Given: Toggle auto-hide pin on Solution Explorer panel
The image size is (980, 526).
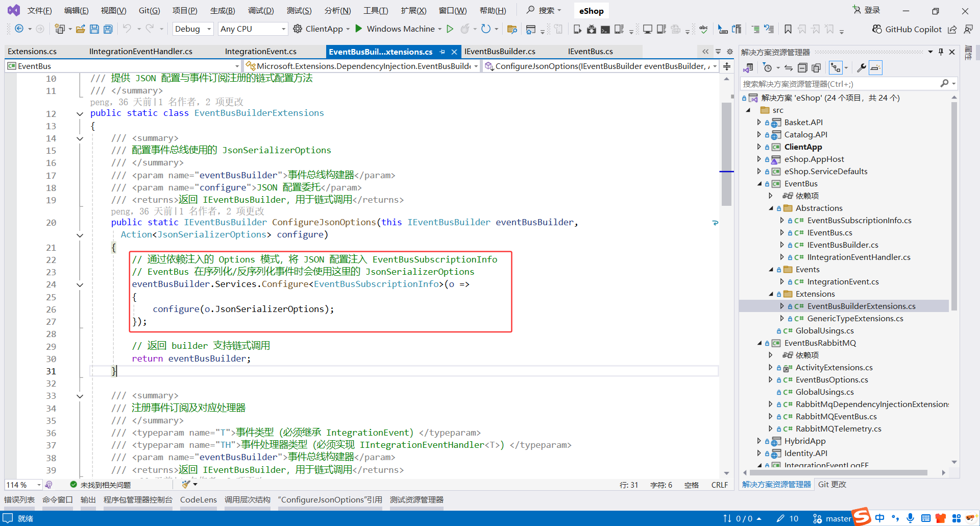Looking at the screenshot, I should pos(941,52).
